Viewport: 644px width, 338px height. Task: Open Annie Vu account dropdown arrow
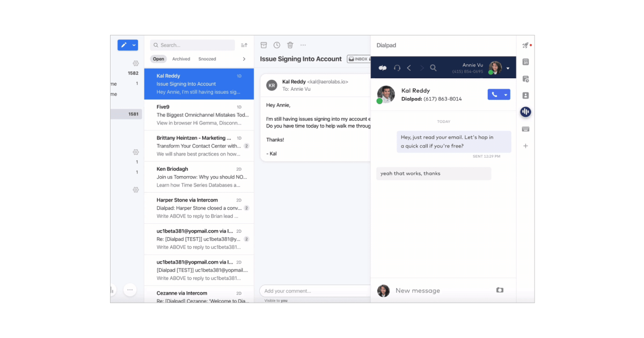coord(508,68)
